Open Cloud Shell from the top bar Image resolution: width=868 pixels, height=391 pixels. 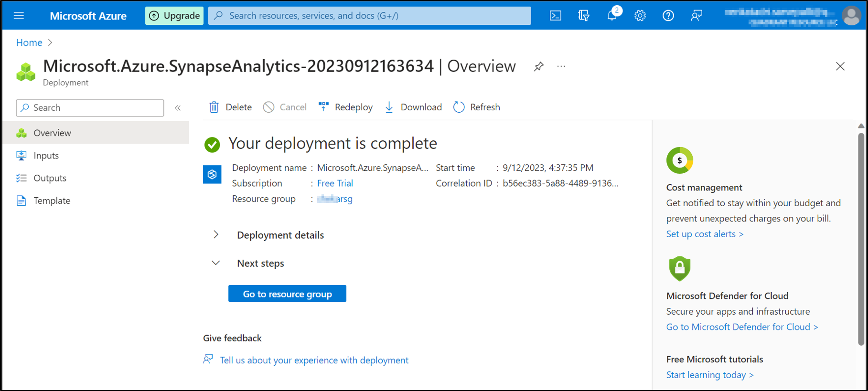556,16
